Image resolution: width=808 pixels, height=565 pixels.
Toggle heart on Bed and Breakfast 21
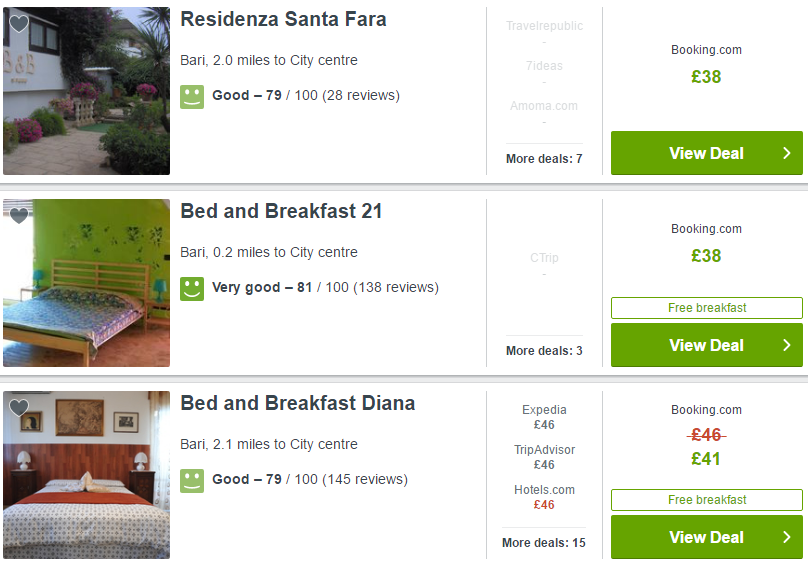point(19,215)
